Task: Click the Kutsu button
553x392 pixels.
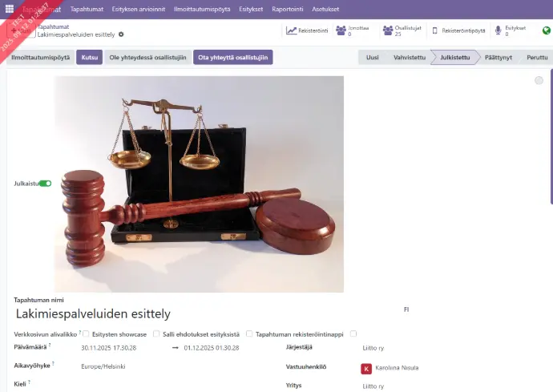Action: tap(90, 58)
